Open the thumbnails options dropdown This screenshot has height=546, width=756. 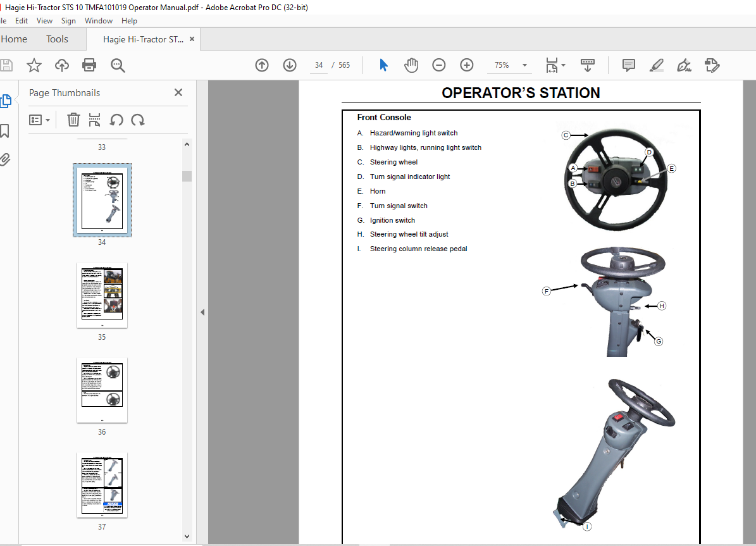click(39, 120)
